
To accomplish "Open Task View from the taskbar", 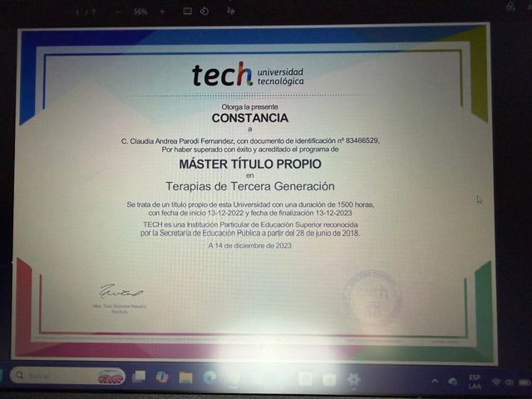I will click(139, 377).
